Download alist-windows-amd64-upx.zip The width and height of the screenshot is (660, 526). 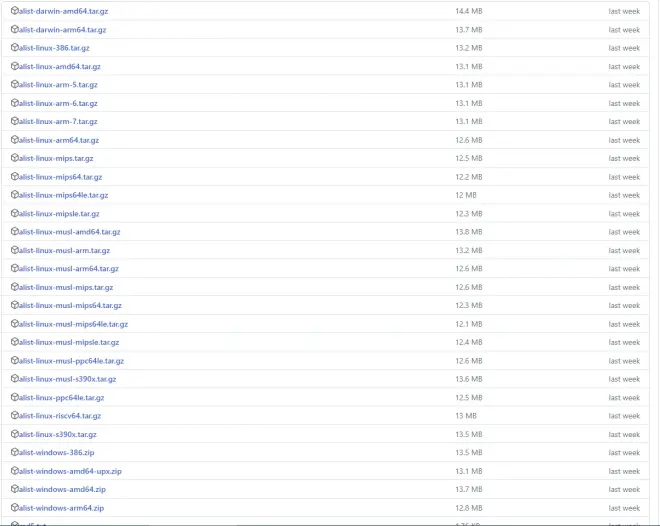point(70,471)
